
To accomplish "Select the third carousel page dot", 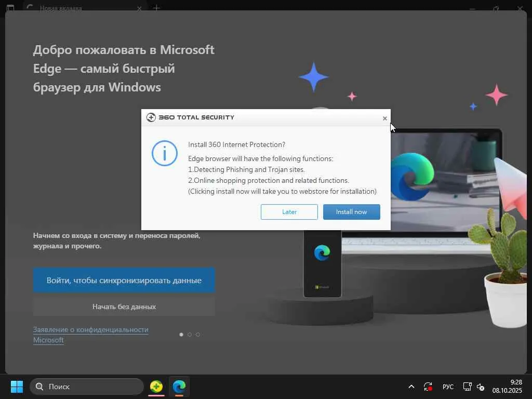I will pos(198,335).
